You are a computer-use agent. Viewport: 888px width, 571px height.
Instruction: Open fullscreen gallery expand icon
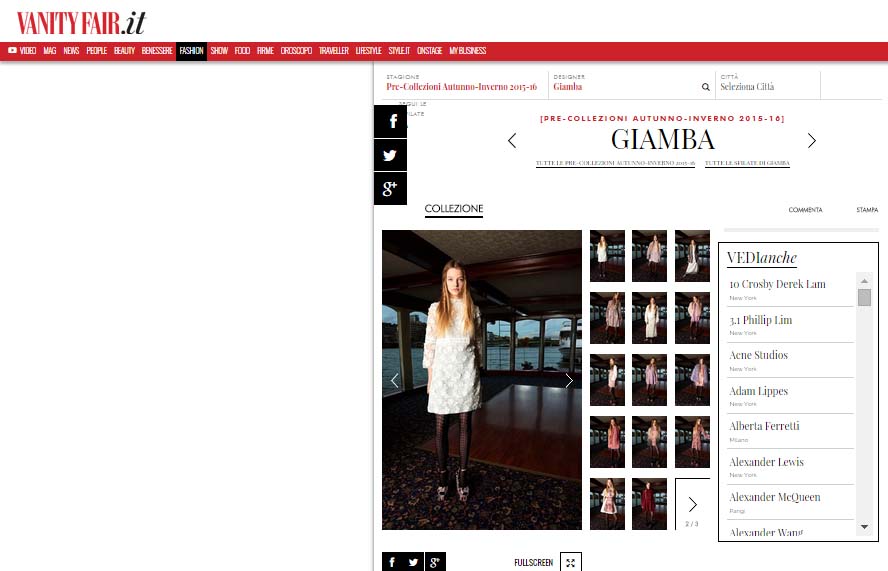[x=570, y=563]
